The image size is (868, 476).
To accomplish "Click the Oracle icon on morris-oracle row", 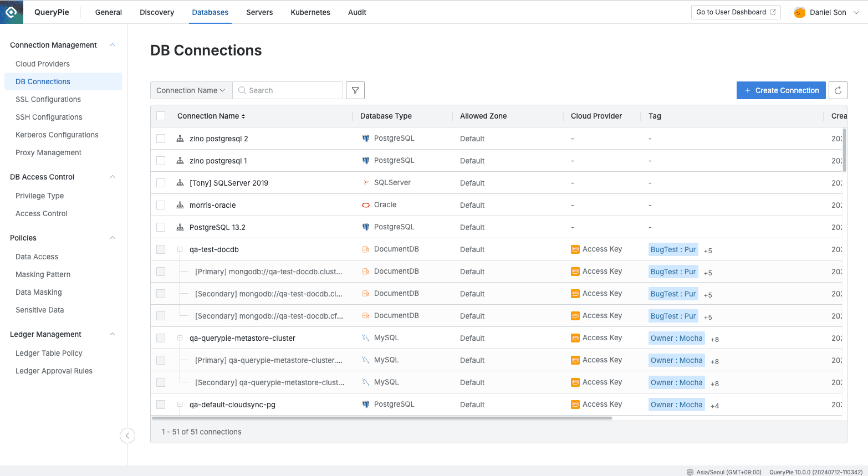I will pos(366,204).
